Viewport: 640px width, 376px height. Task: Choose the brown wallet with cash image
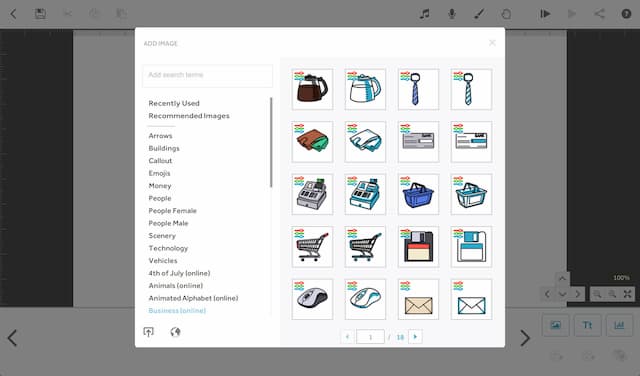coord(312,142)
